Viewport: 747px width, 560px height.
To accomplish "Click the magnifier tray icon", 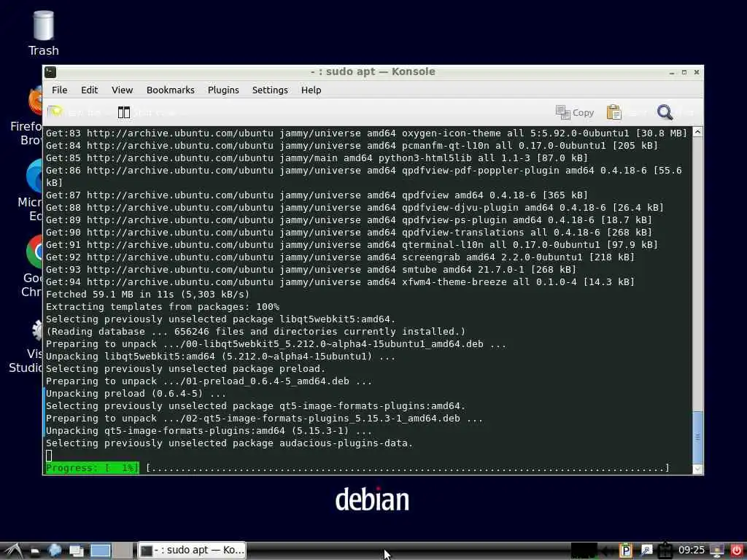I will tap(646, 551).
